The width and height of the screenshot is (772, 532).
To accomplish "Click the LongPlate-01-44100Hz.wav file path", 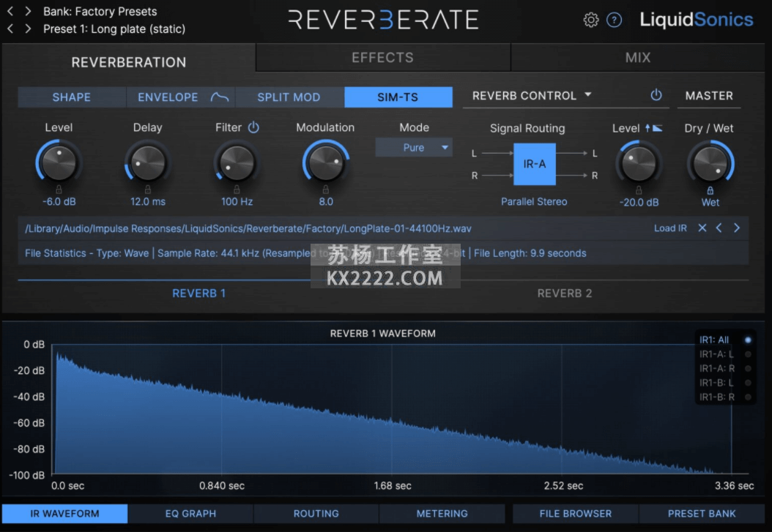I will [248, 228].
